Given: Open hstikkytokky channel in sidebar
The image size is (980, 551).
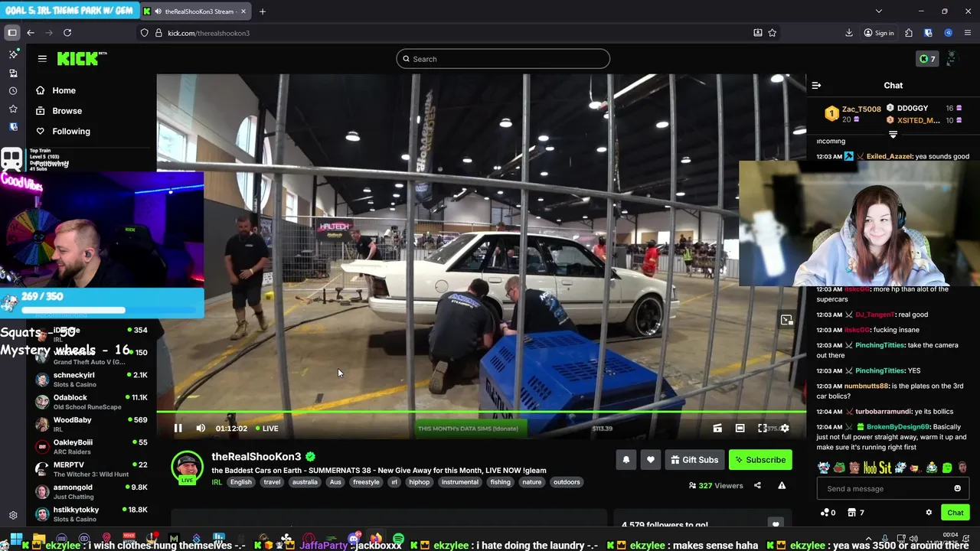Looking at the screenshot, I should click(90, 514).
